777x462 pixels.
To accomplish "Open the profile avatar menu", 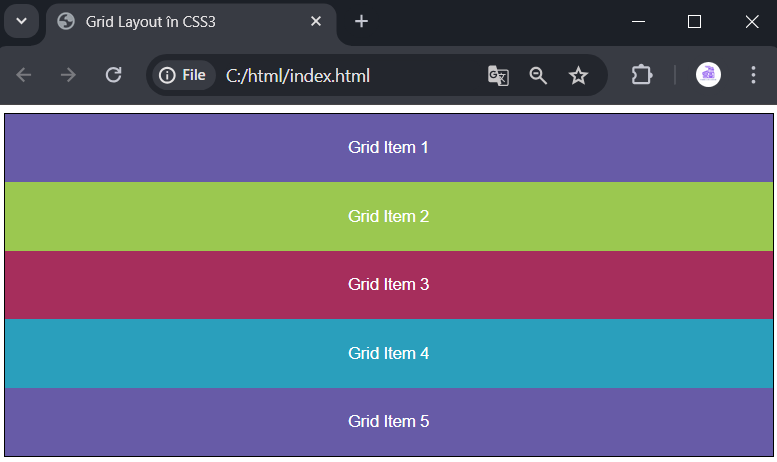I will pos(708,75).
